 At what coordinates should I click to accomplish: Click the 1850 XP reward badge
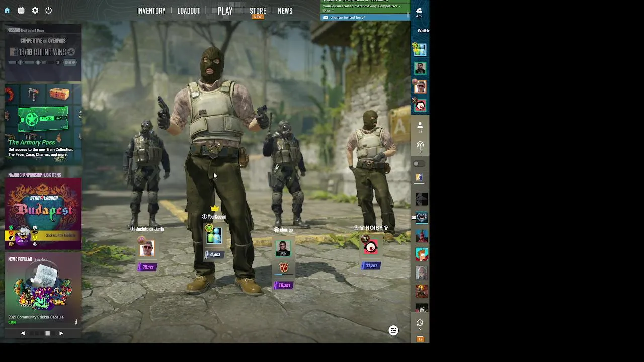tap(70, 62)
